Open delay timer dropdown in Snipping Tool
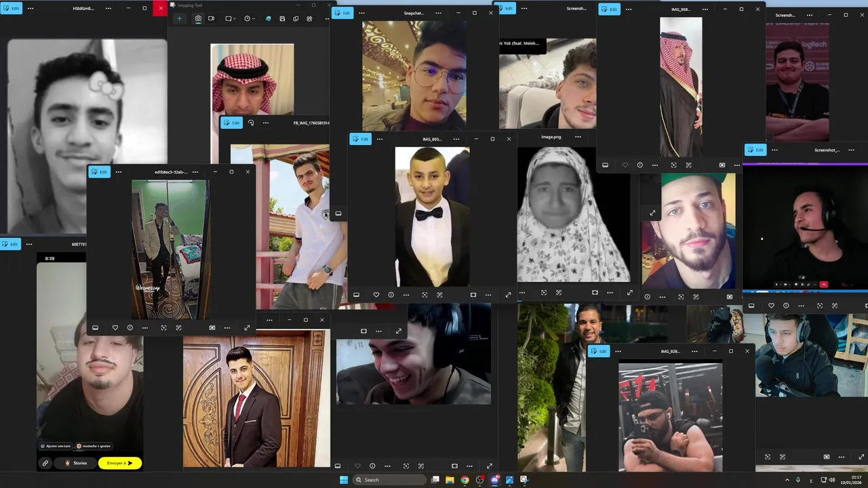This screenshot has width=868, height=488. 249,18
